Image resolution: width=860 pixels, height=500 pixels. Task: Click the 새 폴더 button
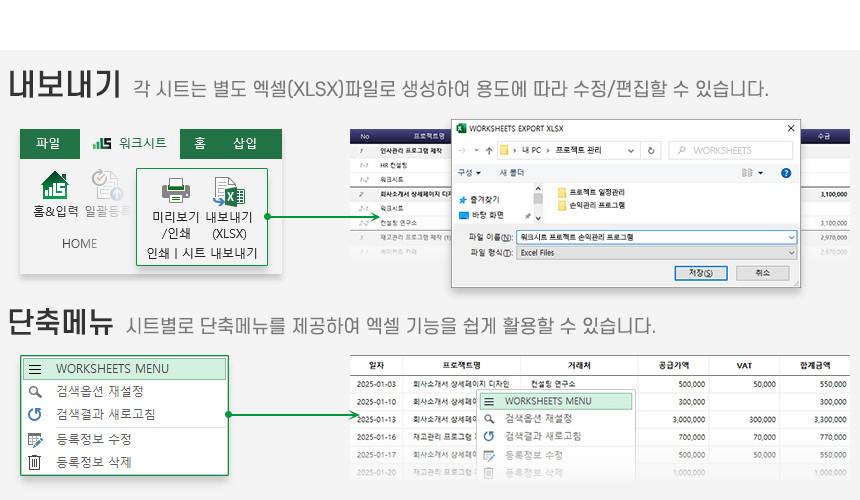tap(510, 173)
